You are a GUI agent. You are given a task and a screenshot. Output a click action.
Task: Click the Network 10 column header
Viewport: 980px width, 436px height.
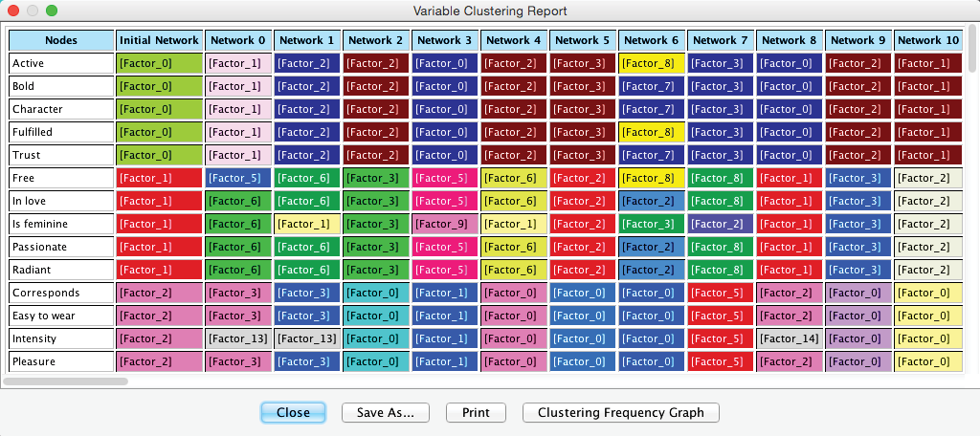(x=927, y=40)
